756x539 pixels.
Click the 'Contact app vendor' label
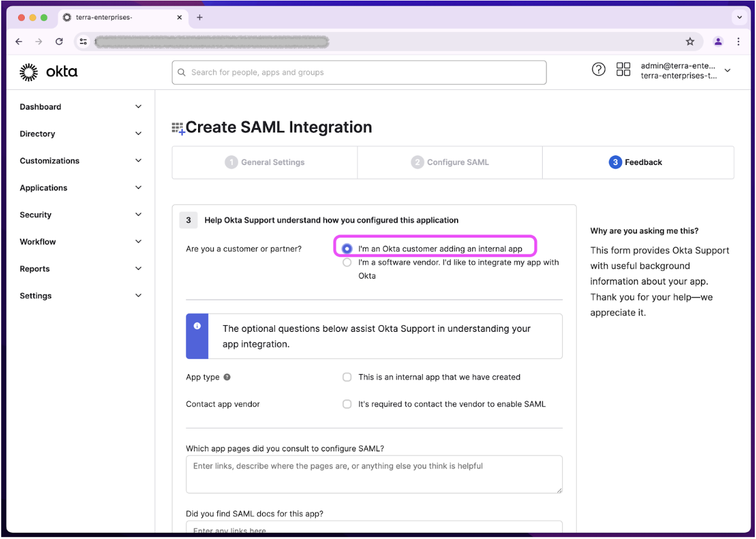click(223, 404)
